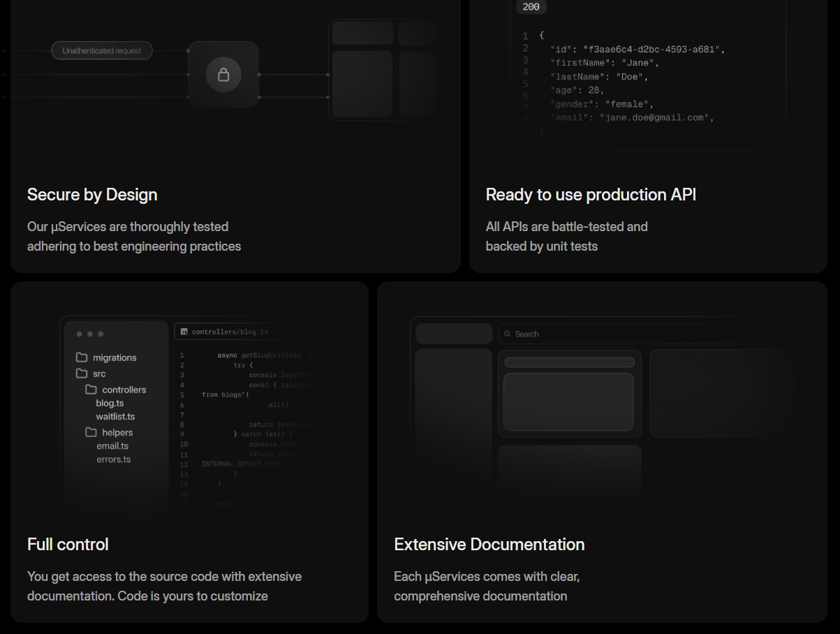Image resolution: width=840 pixels, height=634 pixels.
Task: Click the controllers folder label
Action: [x=124, y=390]
